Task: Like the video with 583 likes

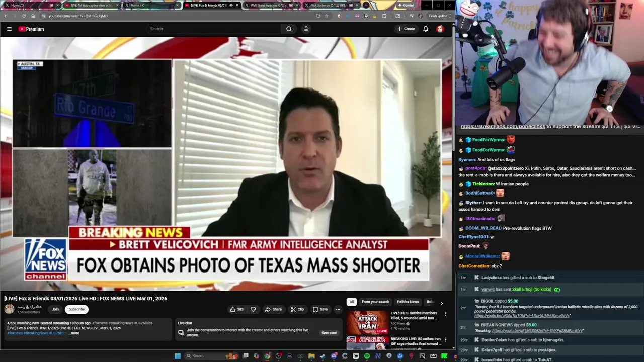Action: [236, 309]
